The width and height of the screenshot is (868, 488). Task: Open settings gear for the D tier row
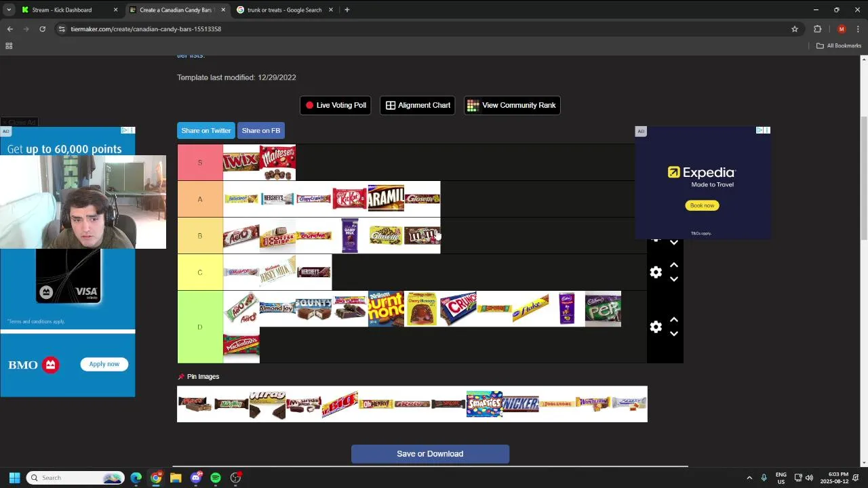coord(656,327)
